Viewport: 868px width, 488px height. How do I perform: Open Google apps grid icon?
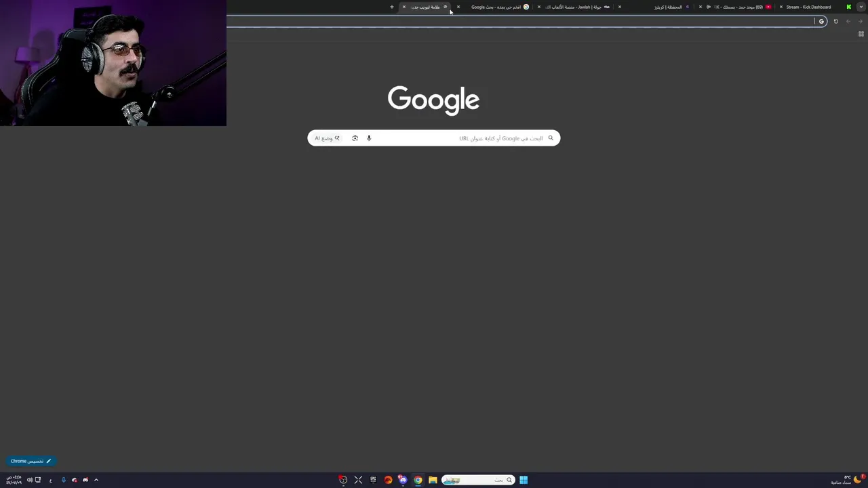(861, 34)
